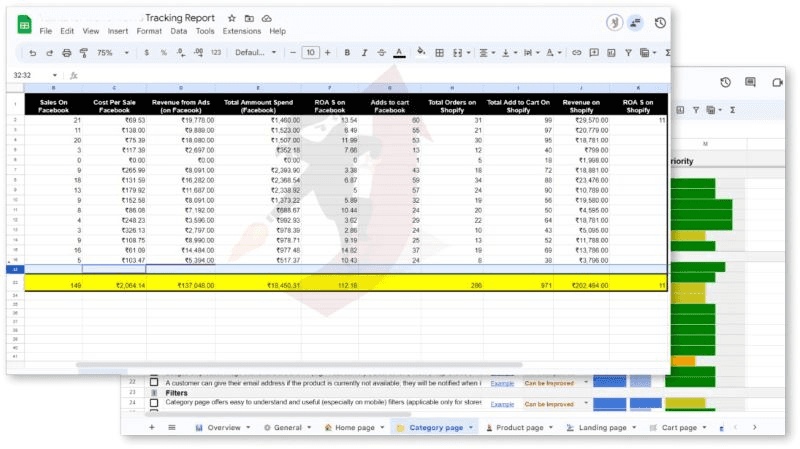
Task: Open the Help menu
Action: coord(278,31)
